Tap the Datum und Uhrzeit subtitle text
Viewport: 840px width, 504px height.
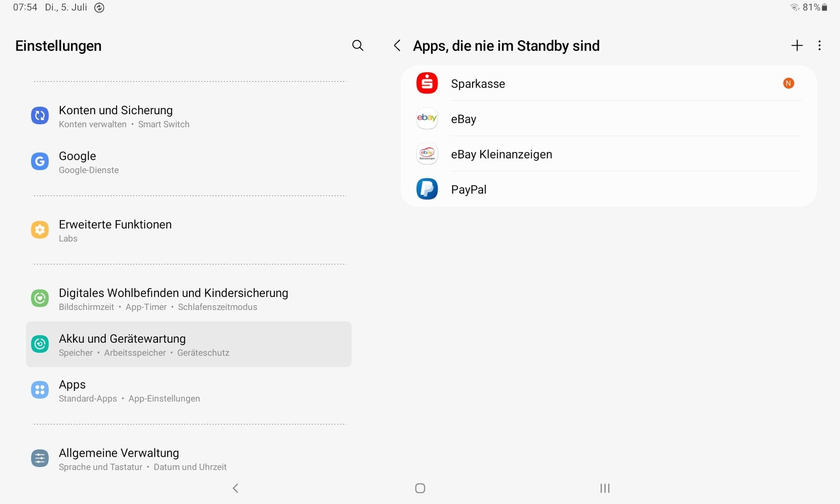[190, 467]
